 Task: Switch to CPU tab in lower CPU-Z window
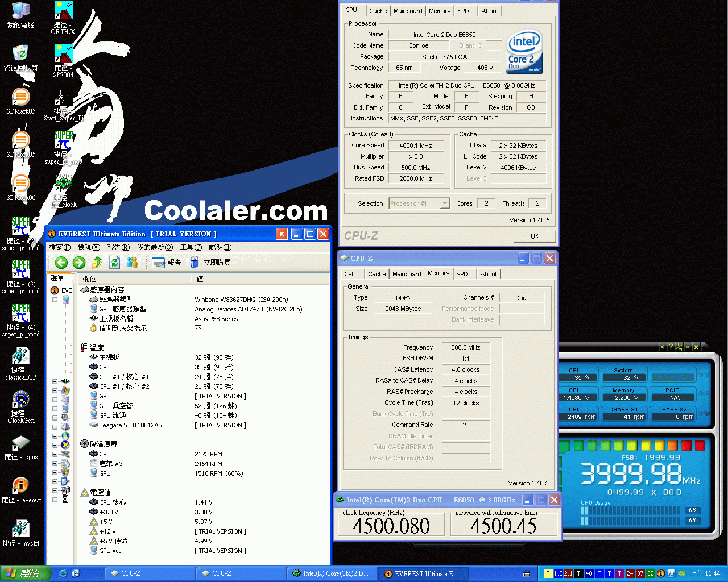(350, 274)
